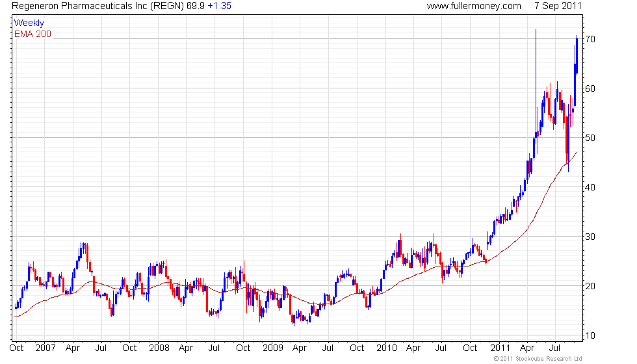Image resolution: width=637 pixels, height=364 pixels.
Task: Click the y-axis label 40
Action: coord(590,187)
